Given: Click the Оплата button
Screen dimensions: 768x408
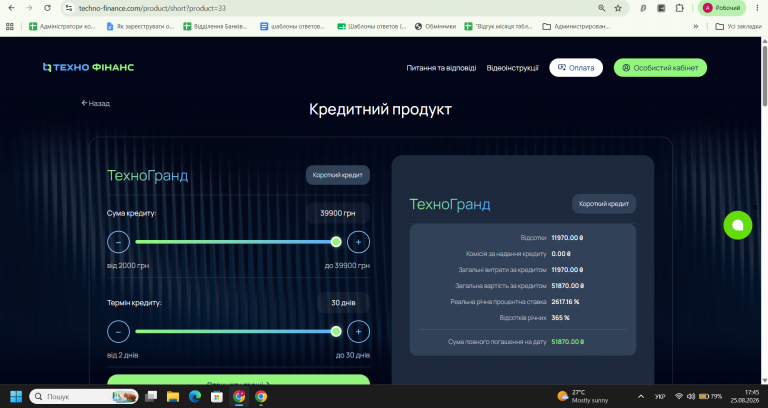Looking at the screenshot, I should click(x=576, y=68).
